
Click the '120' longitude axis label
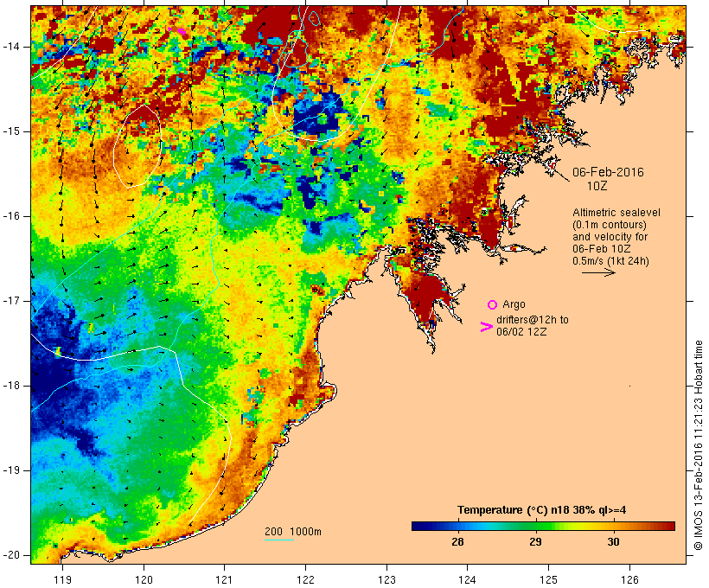[x=144, y=580]
